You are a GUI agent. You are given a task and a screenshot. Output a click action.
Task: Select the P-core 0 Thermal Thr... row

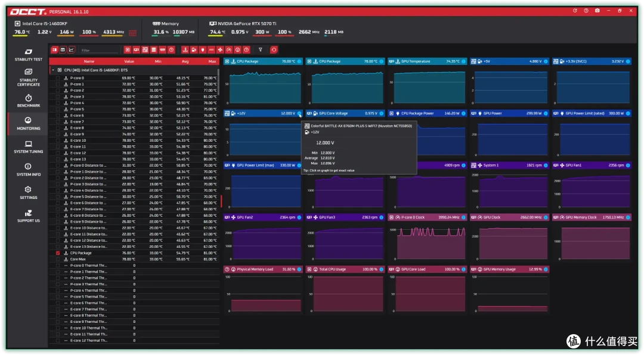coord(134,266)
